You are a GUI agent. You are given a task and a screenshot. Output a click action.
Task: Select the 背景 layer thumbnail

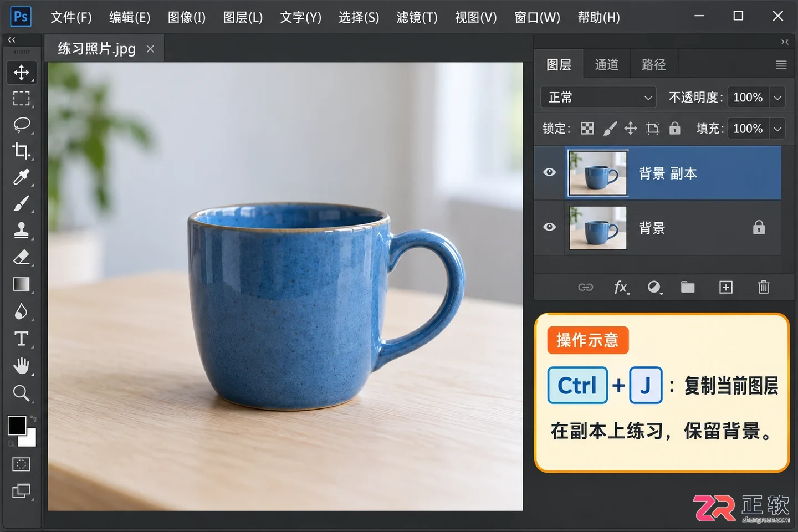point(598,228)
